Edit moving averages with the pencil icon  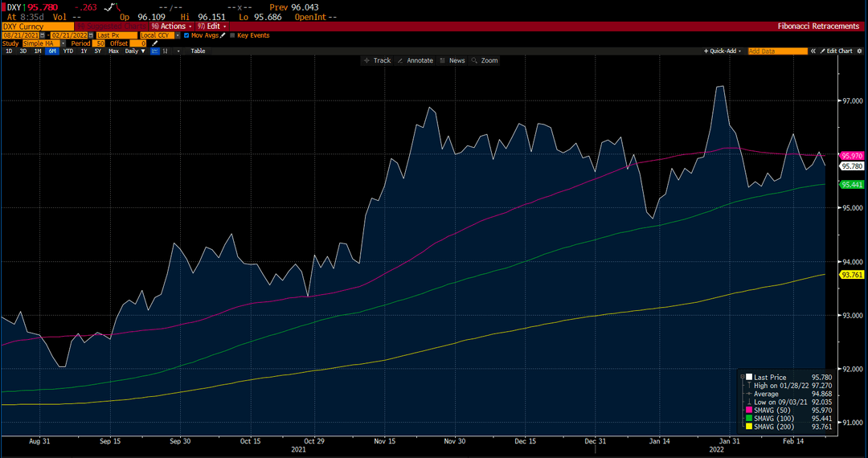click(223, 35)
